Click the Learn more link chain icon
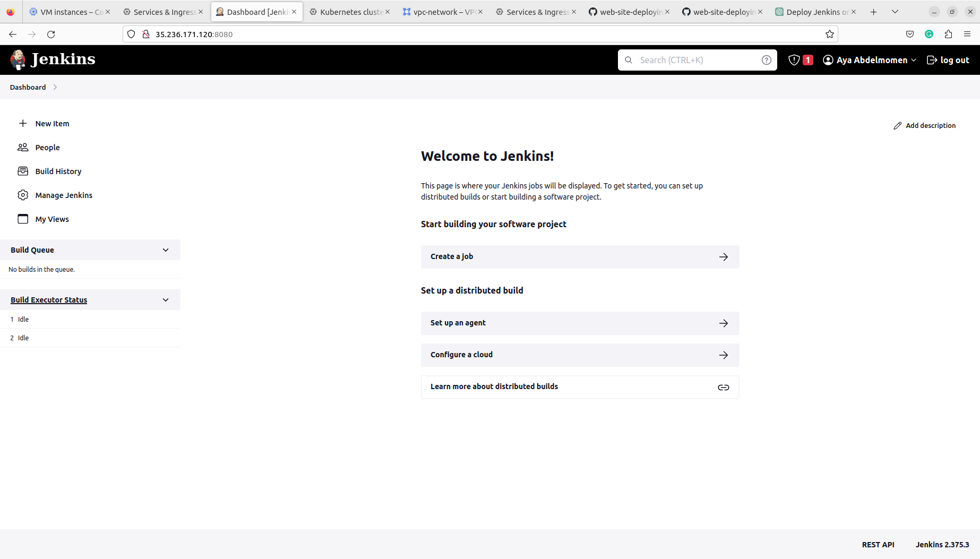The image size is (980, 559). pos(724,387)
